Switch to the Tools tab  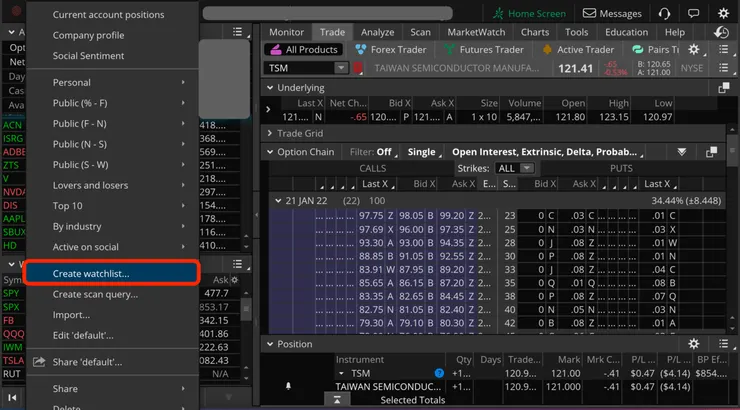click(x=576, y=32)
